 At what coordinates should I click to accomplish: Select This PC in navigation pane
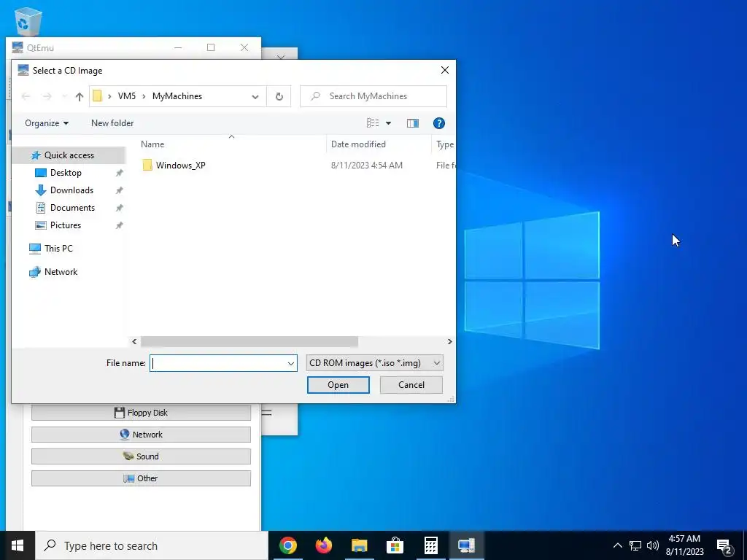pos(58,248)
